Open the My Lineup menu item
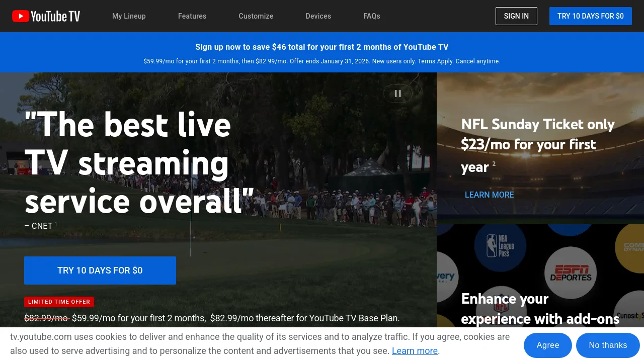 (x=129, y=16)
